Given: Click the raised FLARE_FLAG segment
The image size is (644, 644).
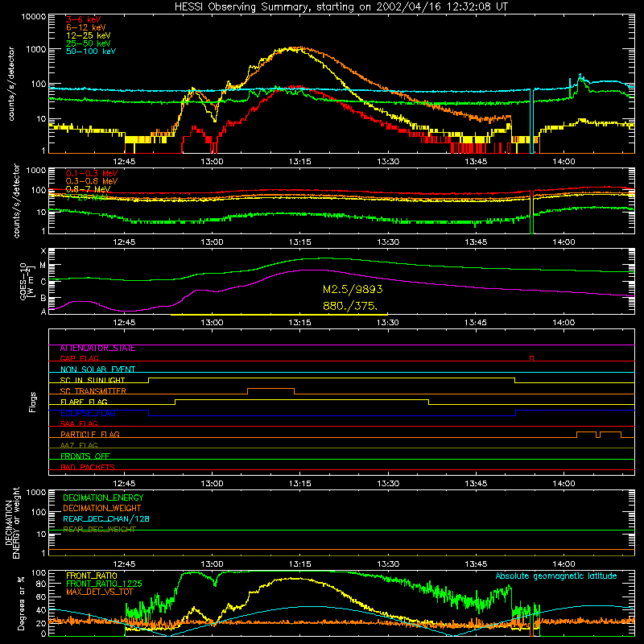Looking at the screenshot, I should [302, 399].
